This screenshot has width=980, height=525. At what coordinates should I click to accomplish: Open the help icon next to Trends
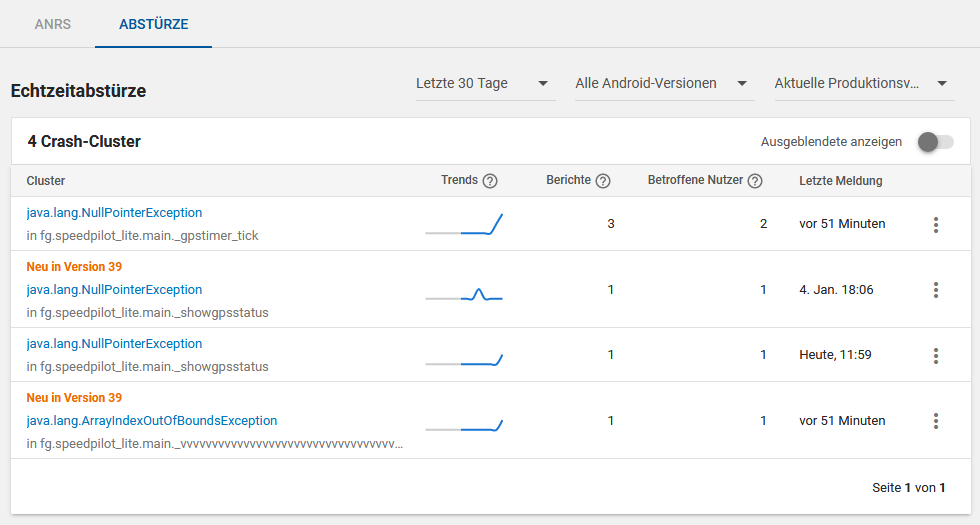pyautogui.click(x=490, y=181)
